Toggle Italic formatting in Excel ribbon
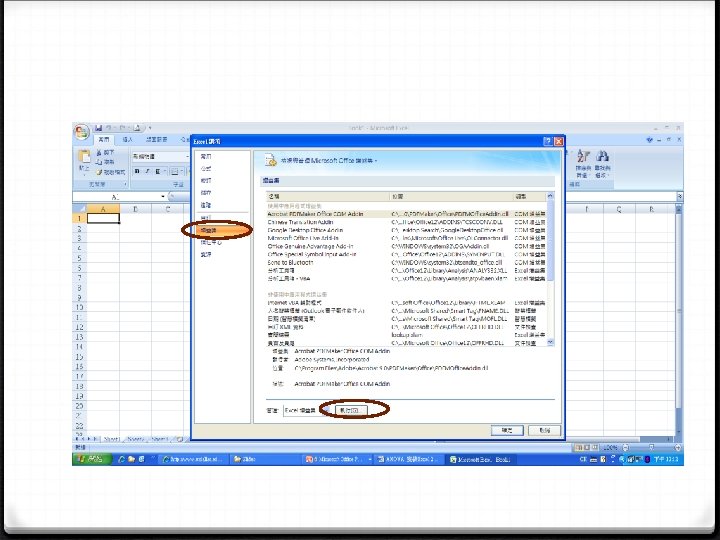 pos(147,171)
